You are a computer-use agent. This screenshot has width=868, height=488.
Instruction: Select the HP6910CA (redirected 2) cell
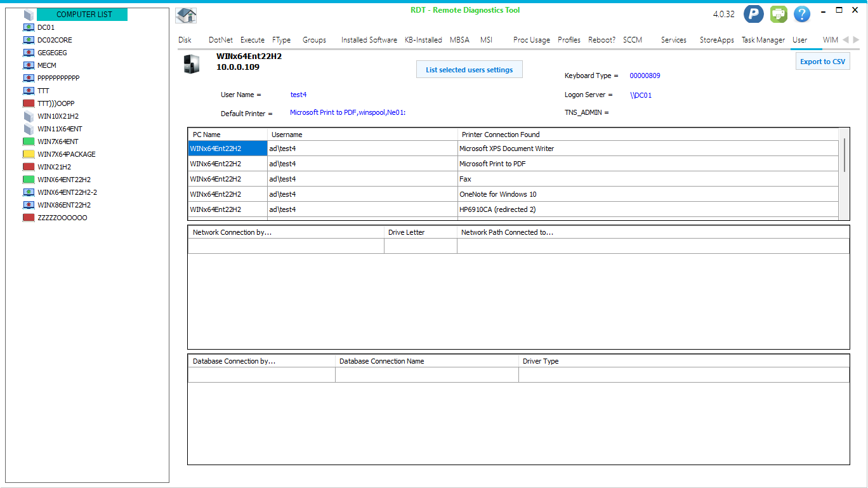click(648, 209)
